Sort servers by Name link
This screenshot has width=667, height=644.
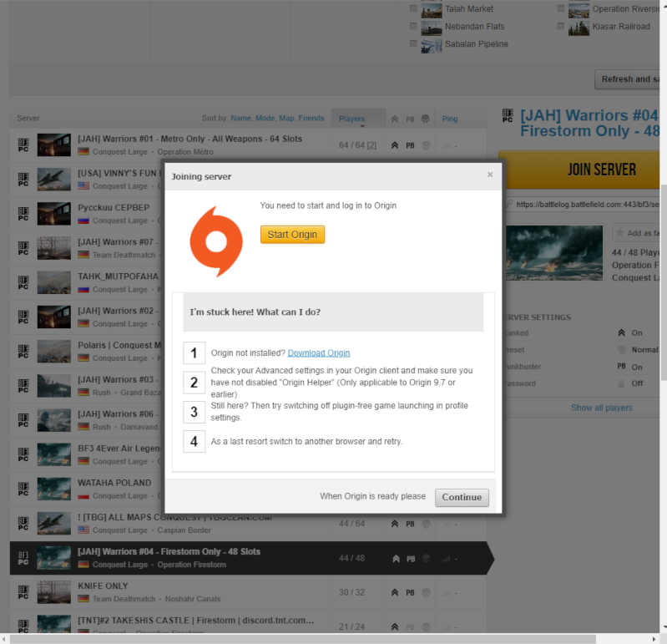coord(240,119)
